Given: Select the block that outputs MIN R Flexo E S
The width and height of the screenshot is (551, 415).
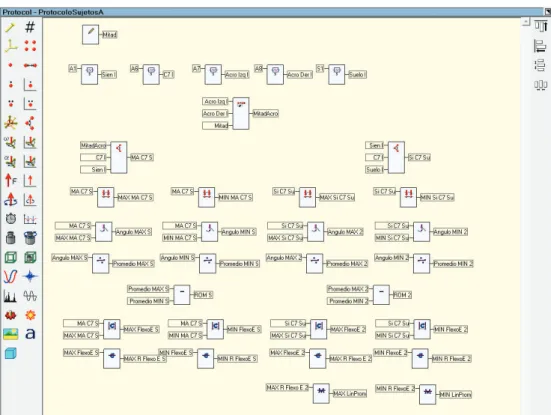Looking at the screenshot, I should [x=206, y=358].
